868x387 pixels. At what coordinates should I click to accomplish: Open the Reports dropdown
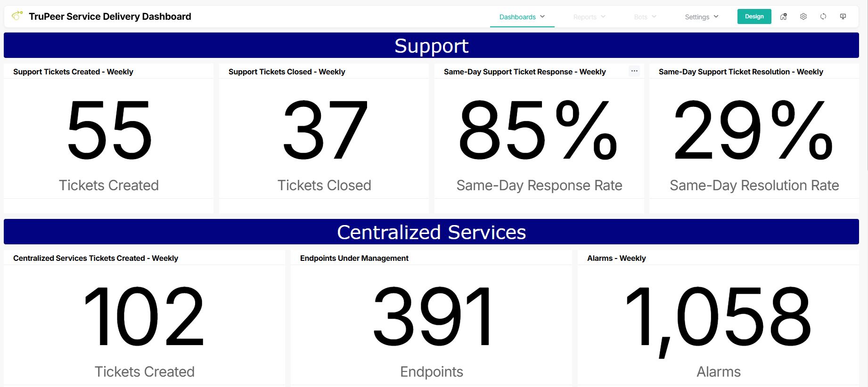(x=589, y=16)
